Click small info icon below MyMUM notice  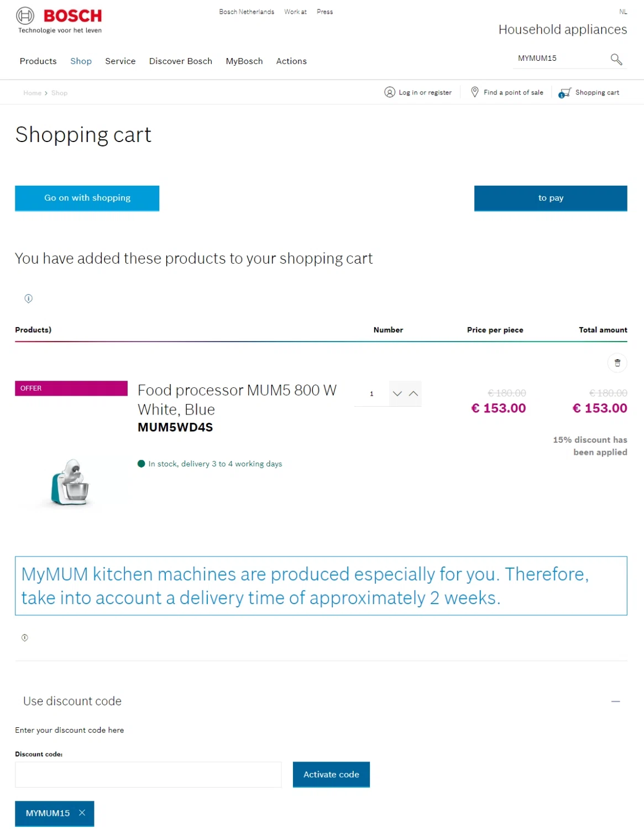pos(25,638)
